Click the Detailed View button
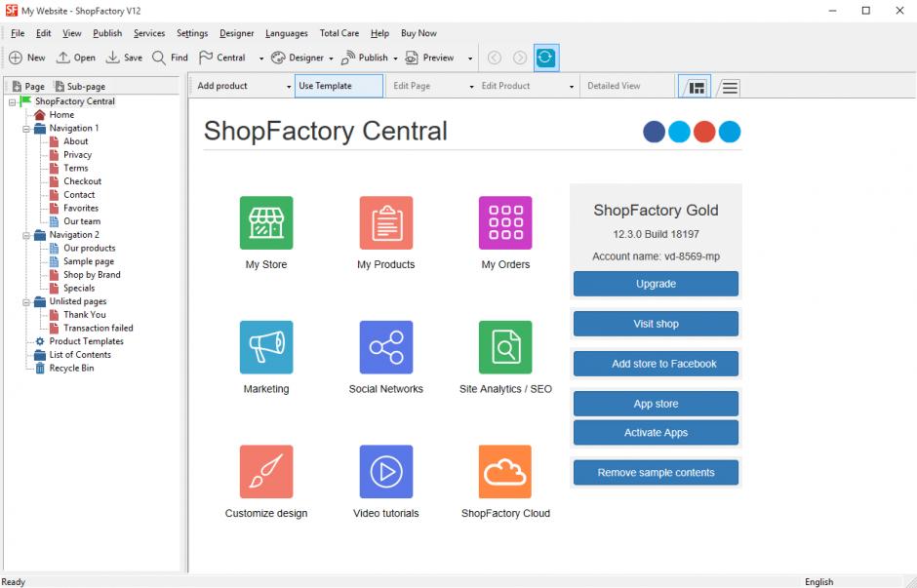This screenshot has width=917, height=588. coord(614,86)
